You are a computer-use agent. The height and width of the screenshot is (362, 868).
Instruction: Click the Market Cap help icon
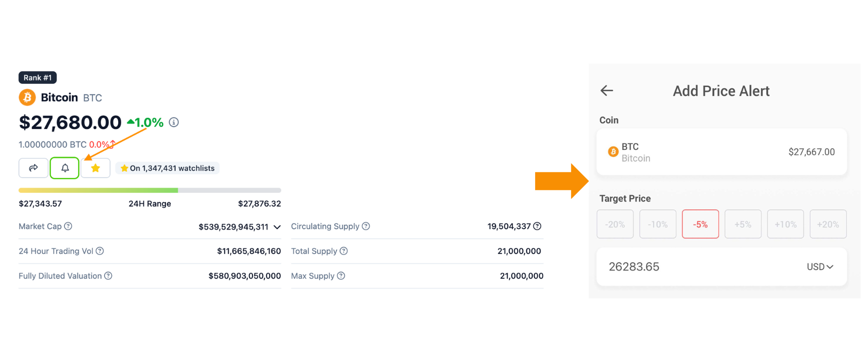[x=69, y=226]
